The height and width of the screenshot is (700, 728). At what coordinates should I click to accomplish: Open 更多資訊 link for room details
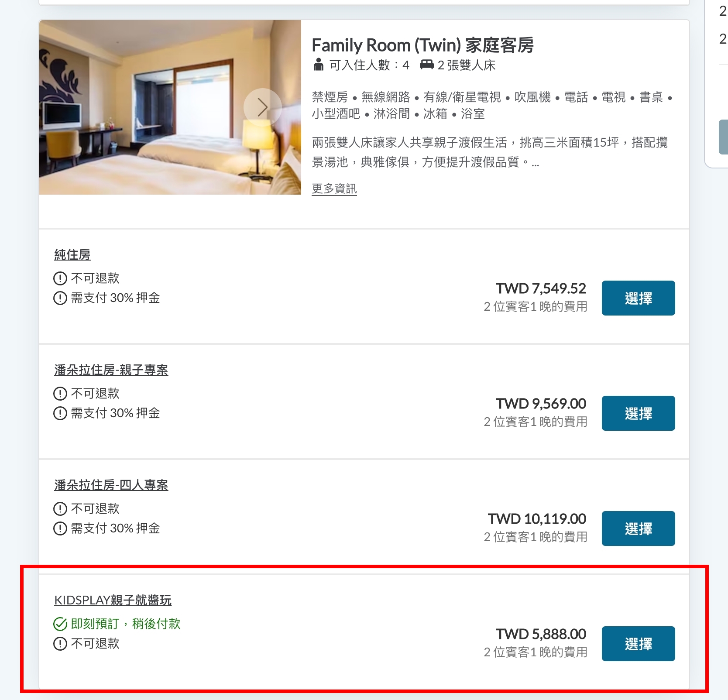pos(334,189)
